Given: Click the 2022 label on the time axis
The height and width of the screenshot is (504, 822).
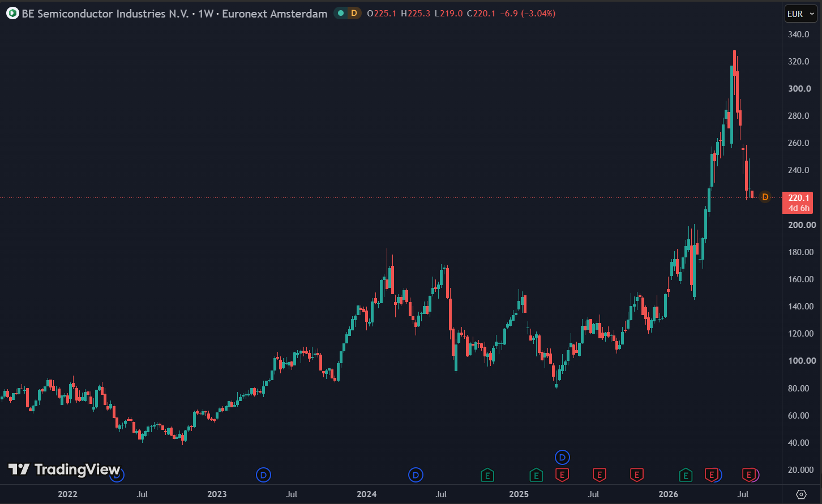Looking at the screenshot, I should pyautogui.click(x=67, y=494).
